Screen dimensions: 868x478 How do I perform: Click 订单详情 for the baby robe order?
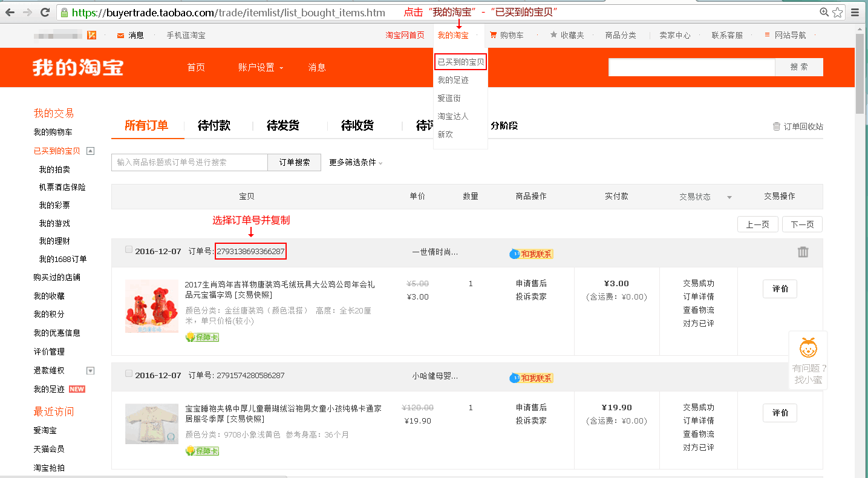(699, 421)
